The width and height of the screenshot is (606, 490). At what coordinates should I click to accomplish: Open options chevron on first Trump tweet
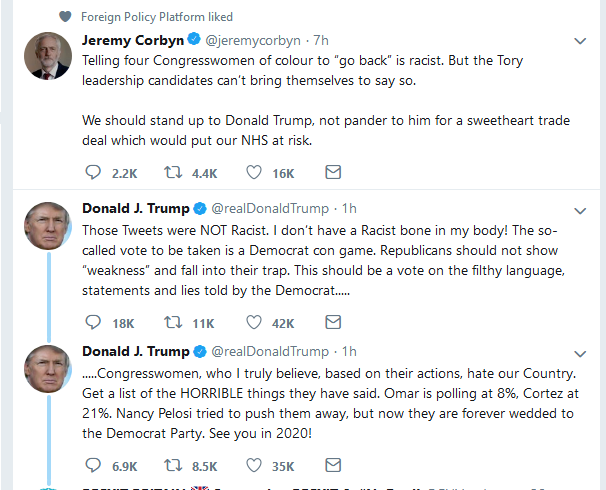(579, 210)
